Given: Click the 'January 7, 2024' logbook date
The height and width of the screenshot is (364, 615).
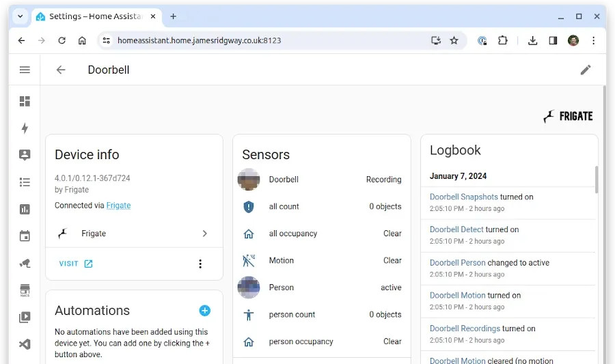Looking at the screenshot, I should pos(458,176).
